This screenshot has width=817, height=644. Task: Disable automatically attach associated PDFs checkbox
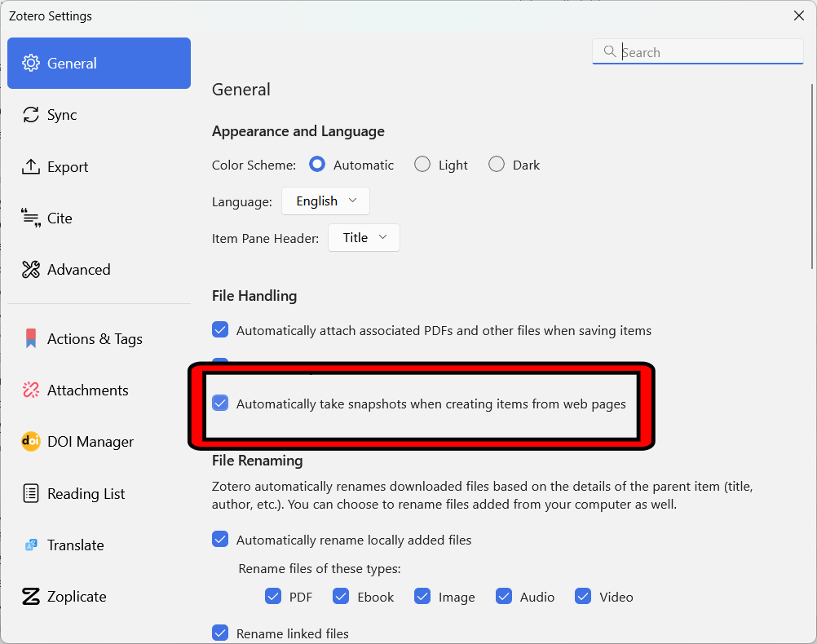pos(220,330)
